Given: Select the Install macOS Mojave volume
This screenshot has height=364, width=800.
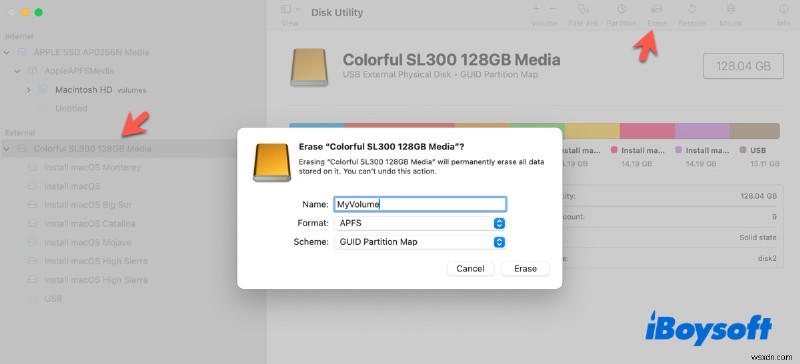Looking at the screenshot, I should point(87,242).
